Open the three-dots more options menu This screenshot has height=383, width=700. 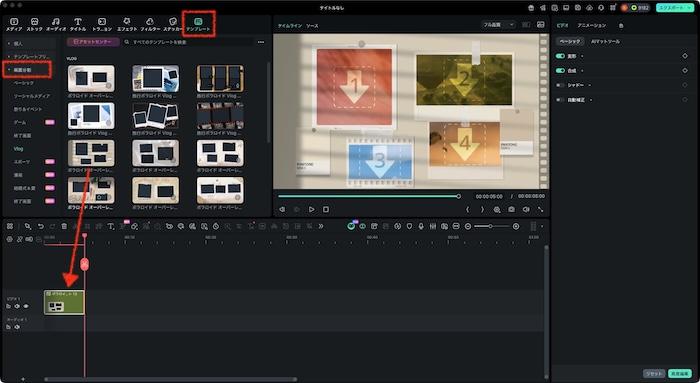click(261, 42)
